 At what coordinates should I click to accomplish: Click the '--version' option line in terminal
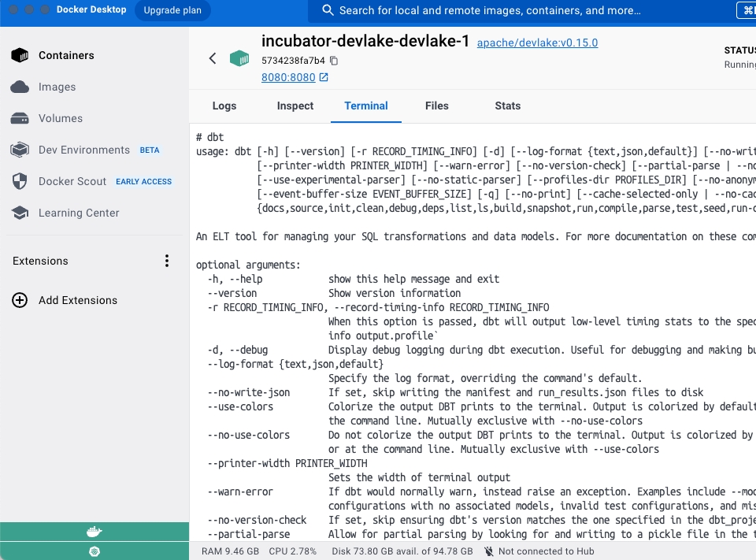(232, 293)
